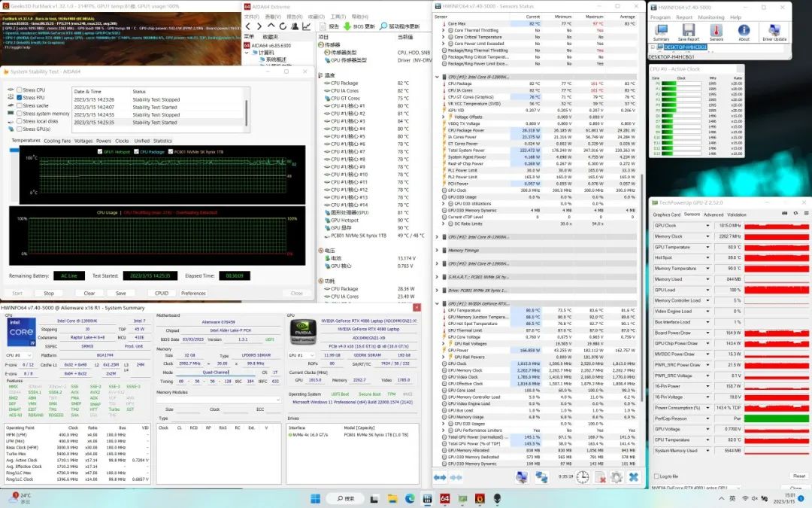The height and width of the screenshot is (508, 812).
Task: Enable the Stress system memory checkbox
Action: point(19,114)
